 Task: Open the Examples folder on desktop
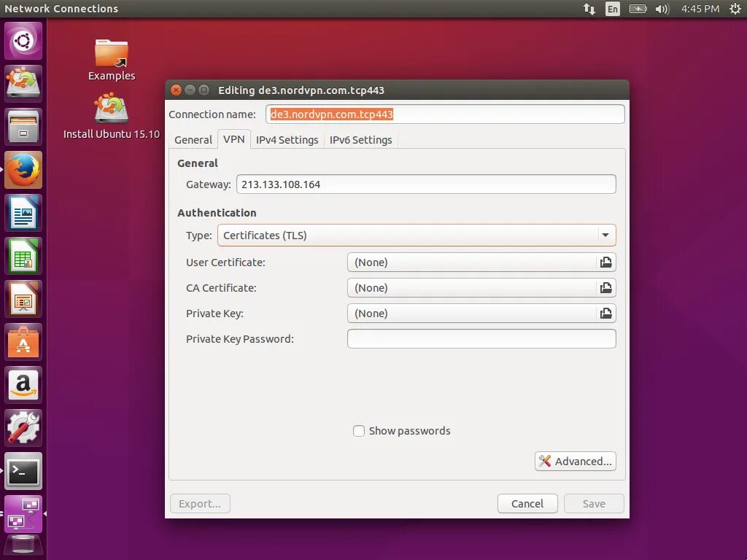112,60
